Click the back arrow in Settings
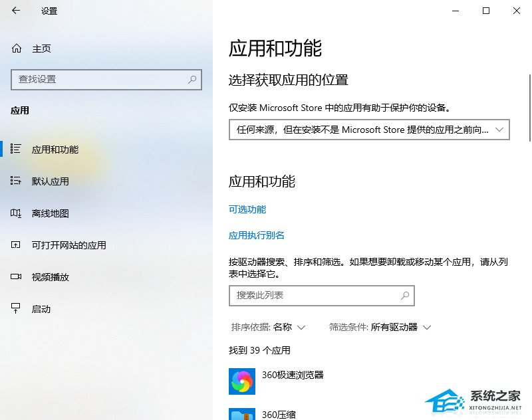The width and height of the screenshot is (532, 420). point(16,11)
